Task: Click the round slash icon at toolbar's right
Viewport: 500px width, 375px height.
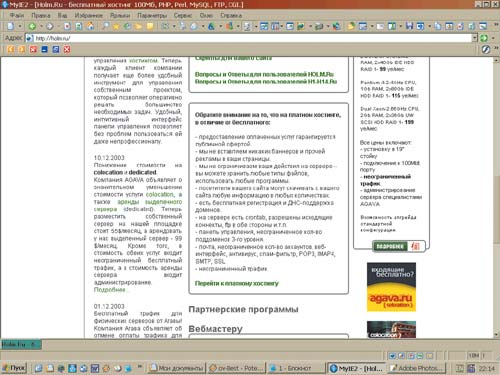Action: click(486, 49)
